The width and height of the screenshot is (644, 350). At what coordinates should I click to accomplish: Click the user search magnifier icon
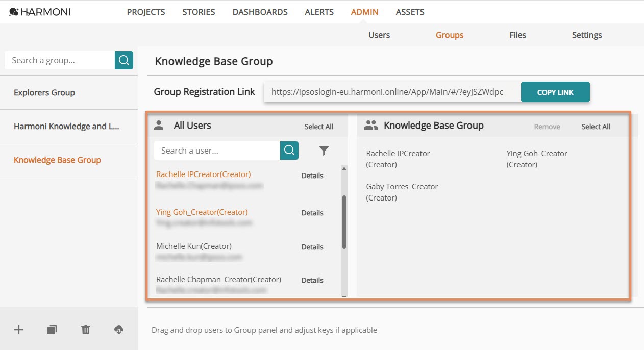[289, 151]
